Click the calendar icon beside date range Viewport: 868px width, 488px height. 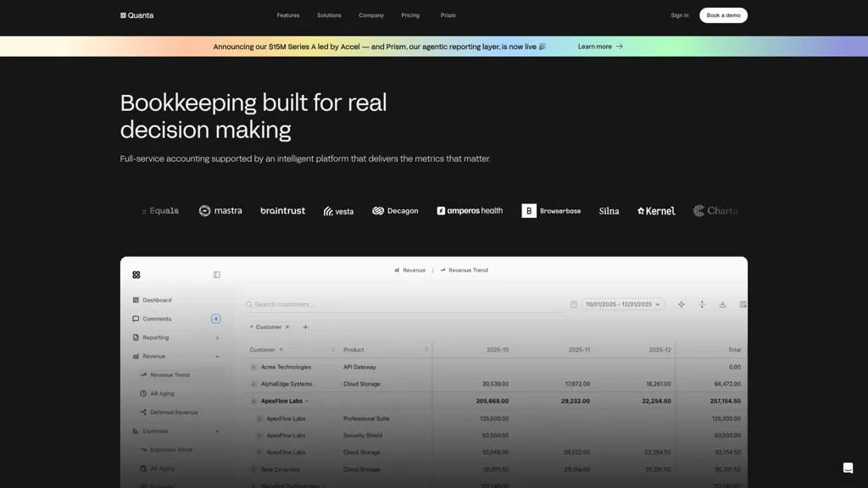(574, 304)
